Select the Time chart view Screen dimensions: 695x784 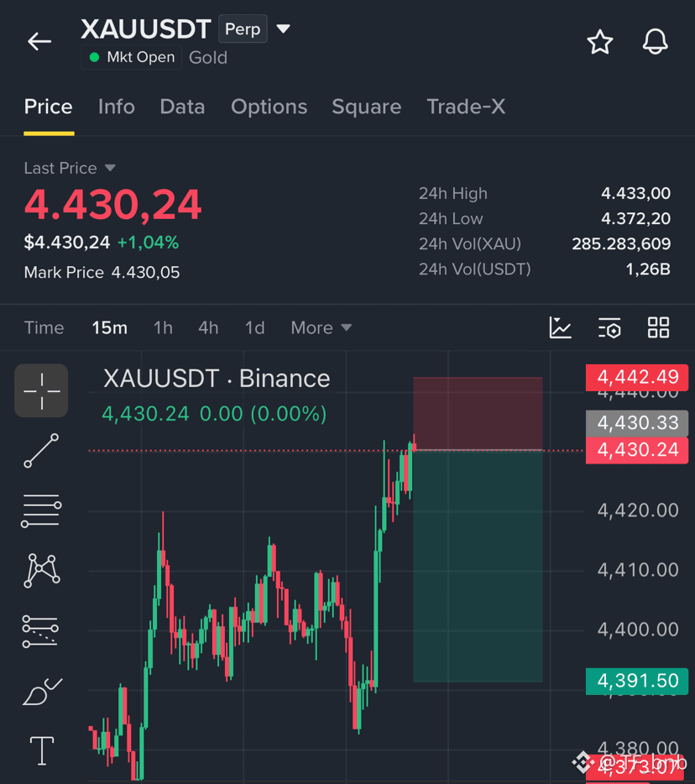tap(44, 328)
